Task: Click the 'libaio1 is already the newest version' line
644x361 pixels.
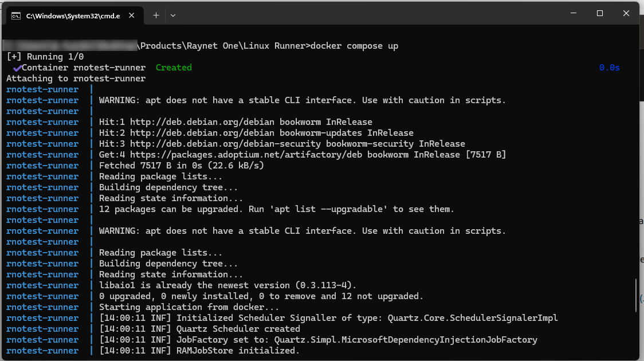Action: click(227, 285)
